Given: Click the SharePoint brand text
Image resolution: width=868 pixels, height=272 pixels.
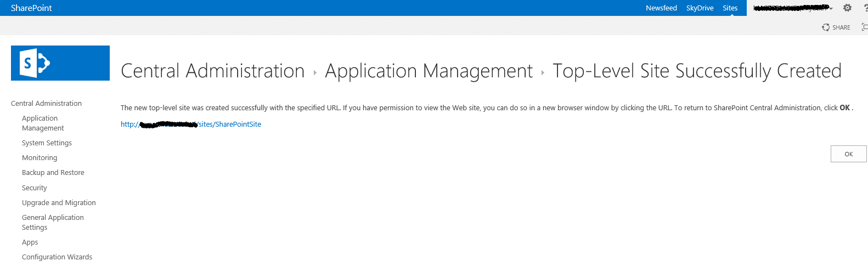Looking at the screenshot, I should (31, 8).
